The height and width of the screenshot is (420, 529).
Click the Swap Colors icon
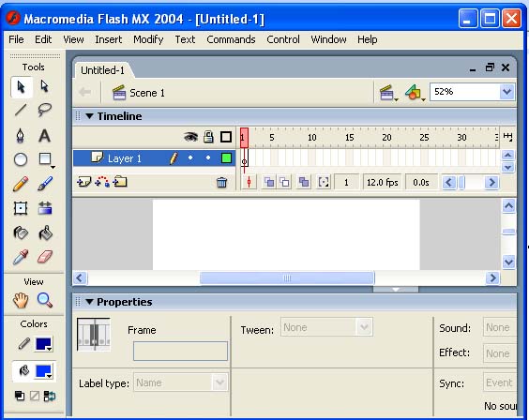[50, 396]
